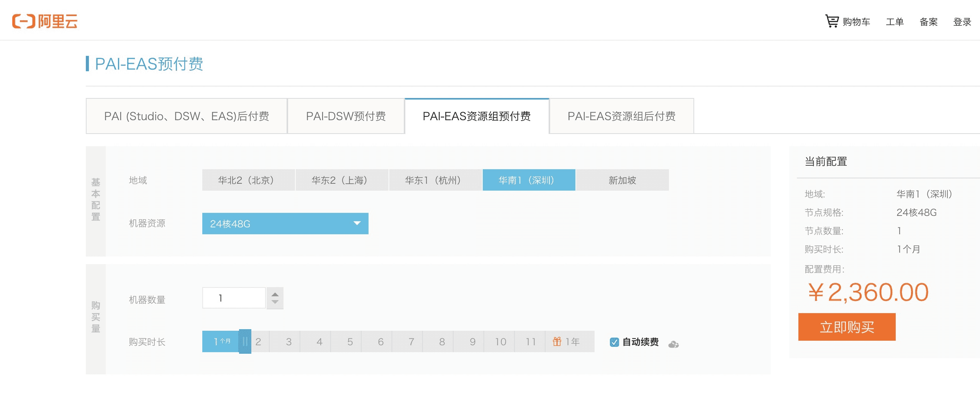The width and height of the screenshot is (980, 405).
Task: Open the Alibaba Cloud logo homepage
Action: point(45,21)
